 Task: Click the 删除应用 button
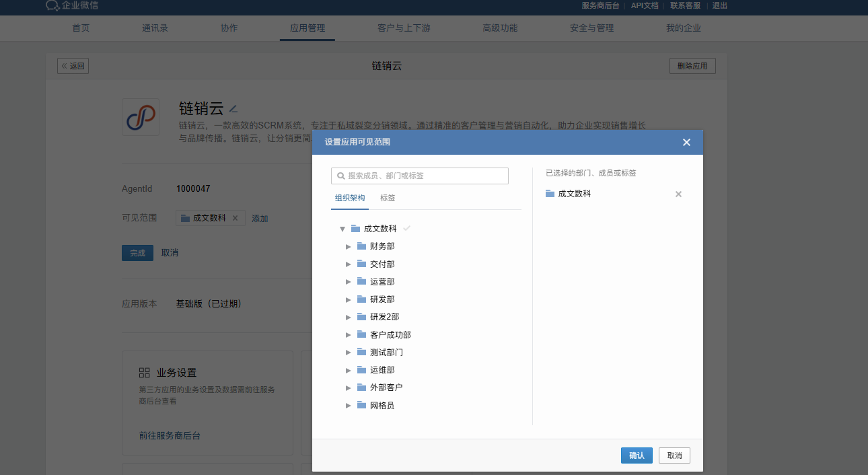pos(692,66)
